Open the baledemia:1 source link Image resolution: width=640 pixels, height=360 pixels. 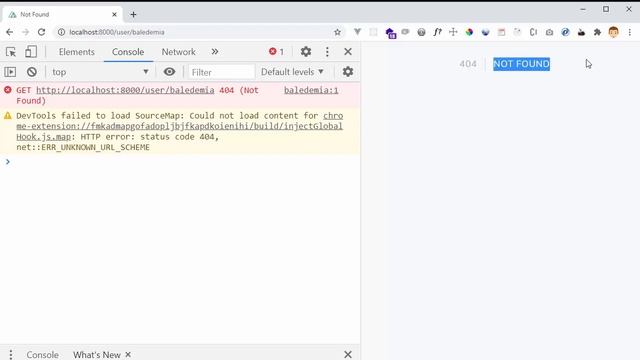(x=311, y=90)
